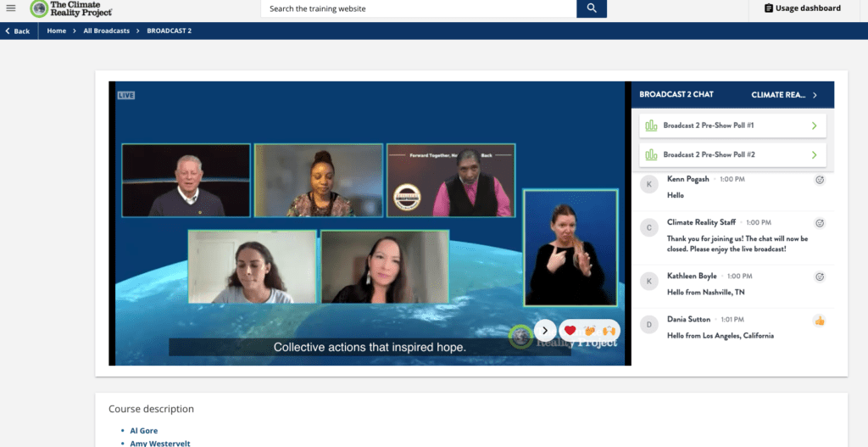The width and height of the screenshot is (868, 447).
Task: Open the Al Gore link
Action: pos(144,430)
